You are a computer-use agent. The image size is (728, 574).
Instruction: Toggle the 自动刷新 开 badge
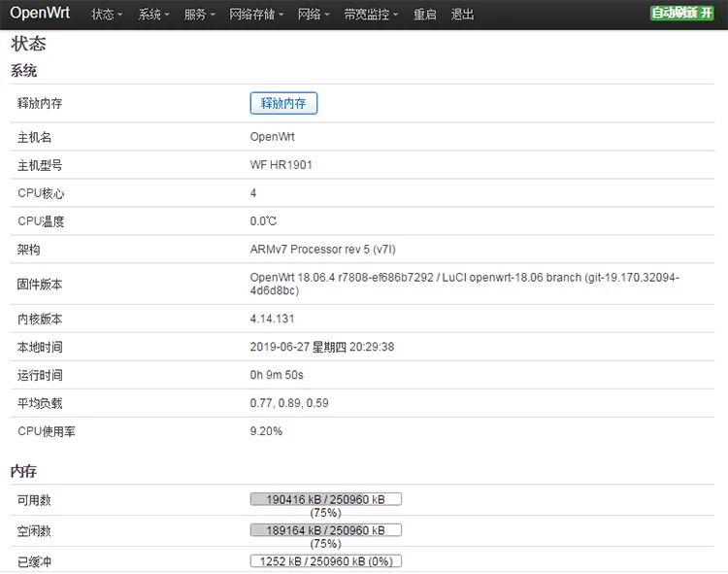pyautogui.click(x=681, y=13)
